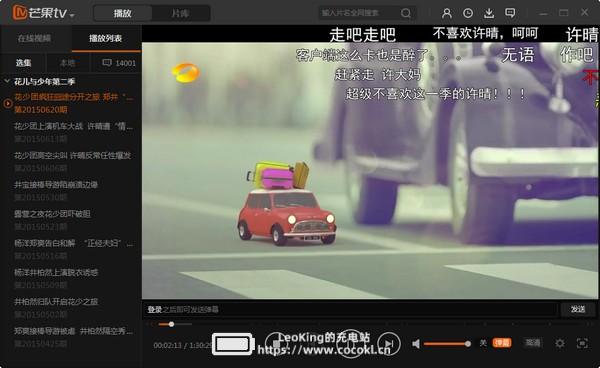
Task: Click the playback progress slider handle
Action: pos(171,324)
